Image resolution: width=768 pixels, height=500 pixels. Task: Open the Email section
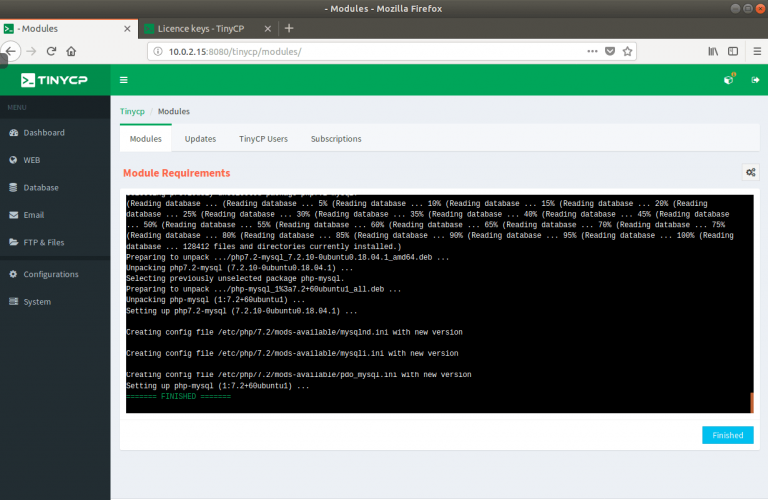tap(33, 214)
